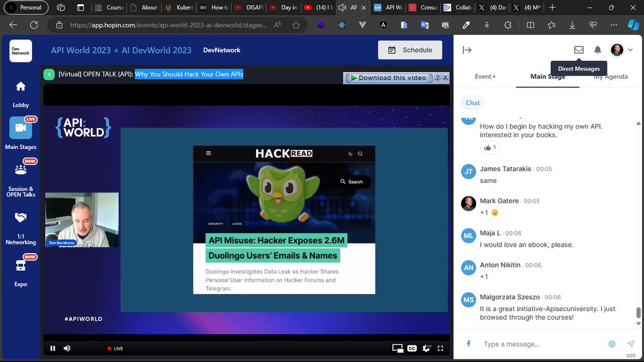Open the React devtools extension icon
Viewport: 644px width, 362px height.
[x=341, y=25]
